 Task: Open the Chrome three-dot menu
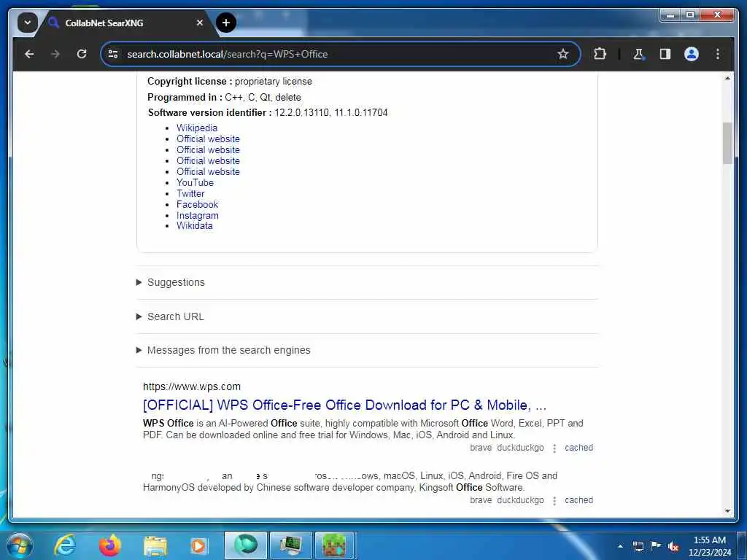718,54
